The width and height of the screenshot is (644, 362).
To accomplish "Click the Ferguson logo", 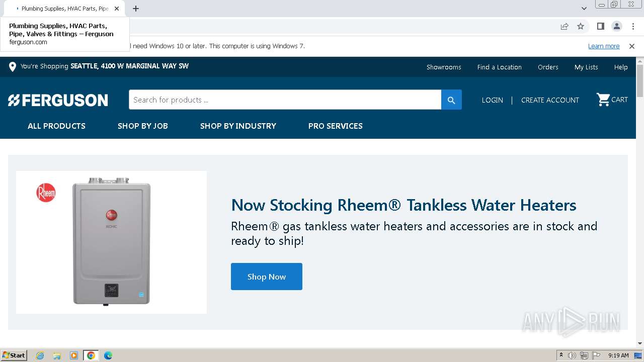I will [58, 100].
